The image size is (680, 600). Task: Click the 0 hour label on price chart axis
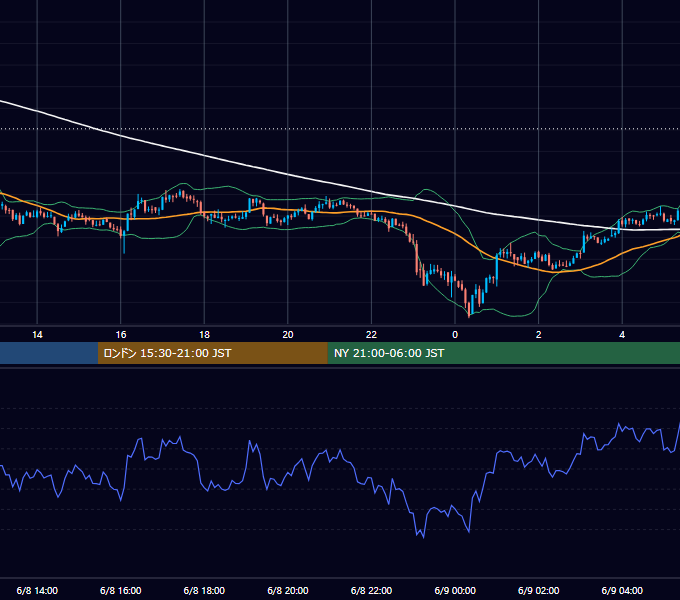(x=455, y=335)
